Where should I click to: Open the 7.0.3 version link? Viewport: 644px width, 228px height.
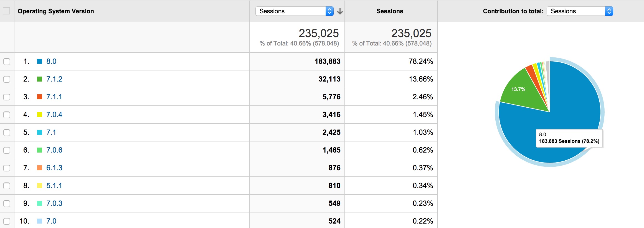pyautogui.click(x=55, y=203)
